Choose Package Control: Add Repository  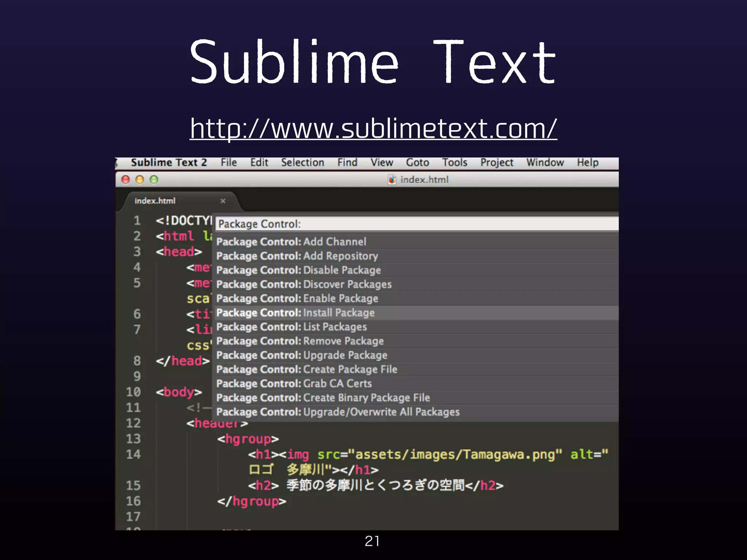pos(417,256)
